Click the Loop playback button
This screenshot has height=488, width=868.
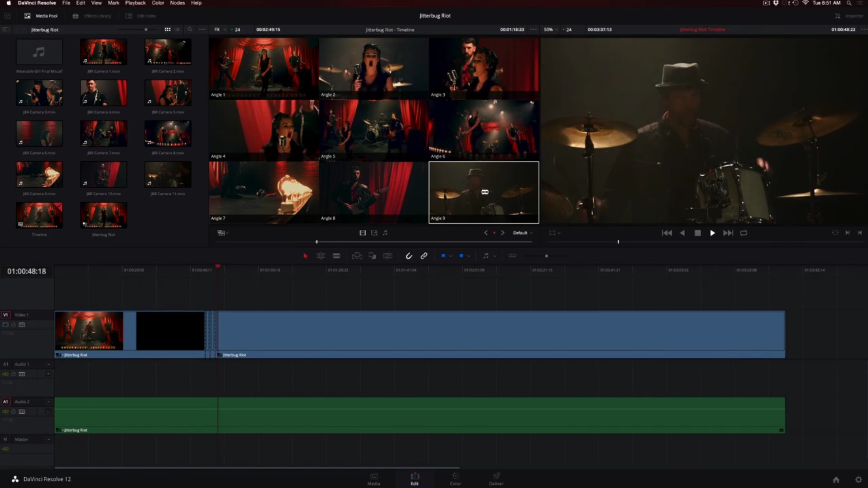coord(744,232)
